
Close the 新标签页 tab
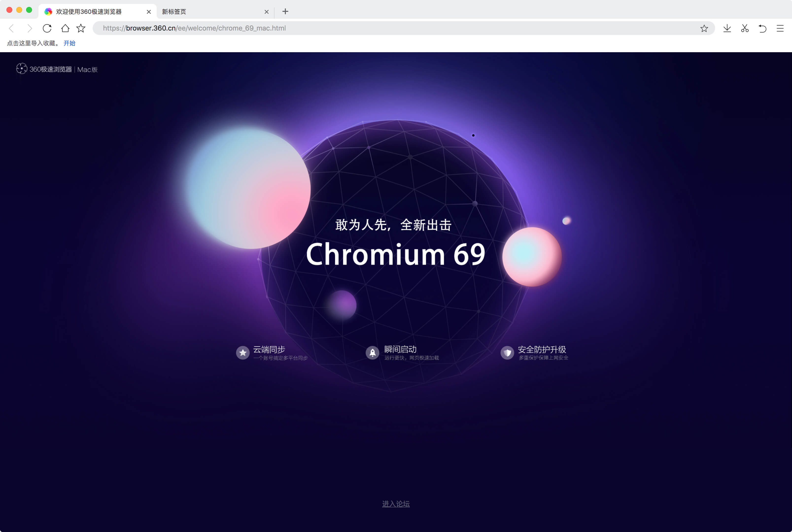click(266, 12)
